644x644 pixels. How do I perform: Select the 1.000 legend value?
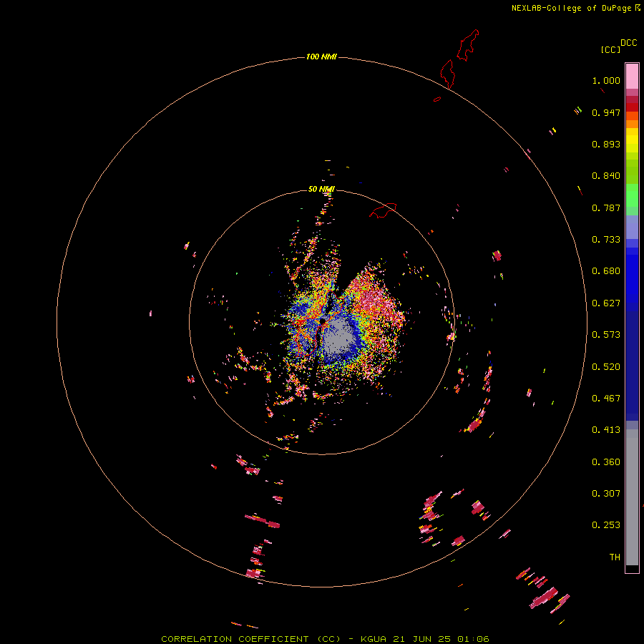[606, 80]
